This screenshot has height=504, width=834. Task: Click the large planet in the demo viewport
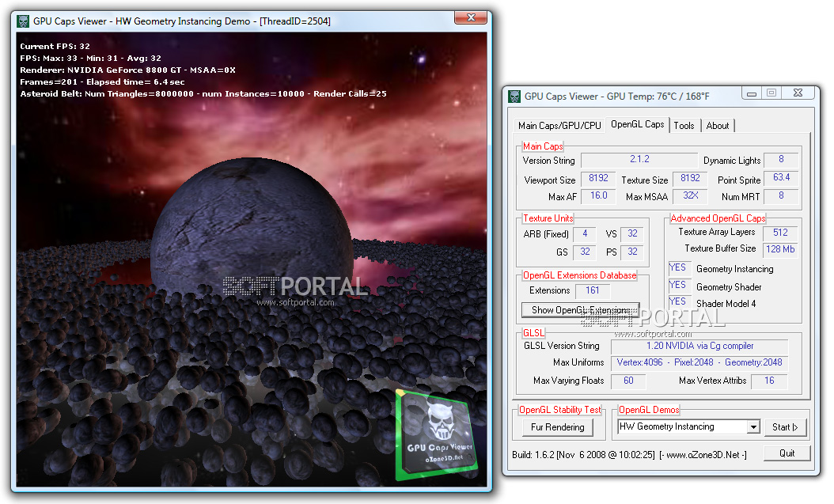point(252,229)
